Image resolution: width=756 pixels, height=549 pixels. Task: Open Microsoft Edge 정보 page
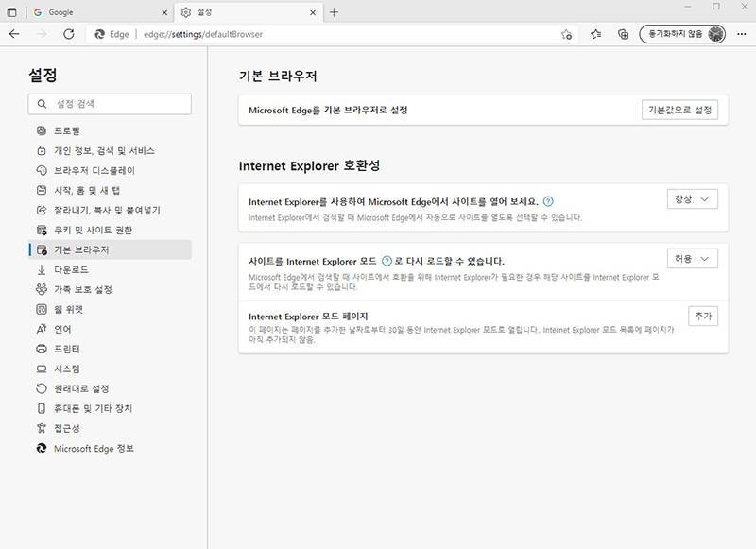pyautogui.click(x=110, y=448)
